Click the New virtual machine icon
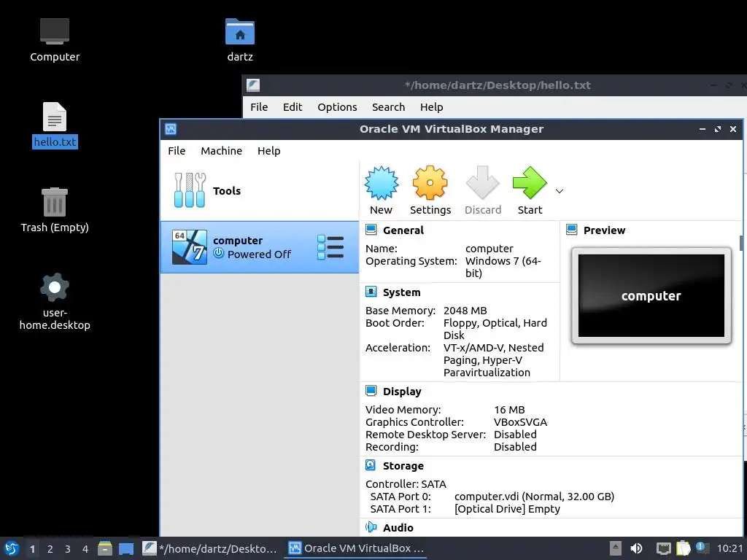This screenshot has width=747, height=560. point(381,183)
